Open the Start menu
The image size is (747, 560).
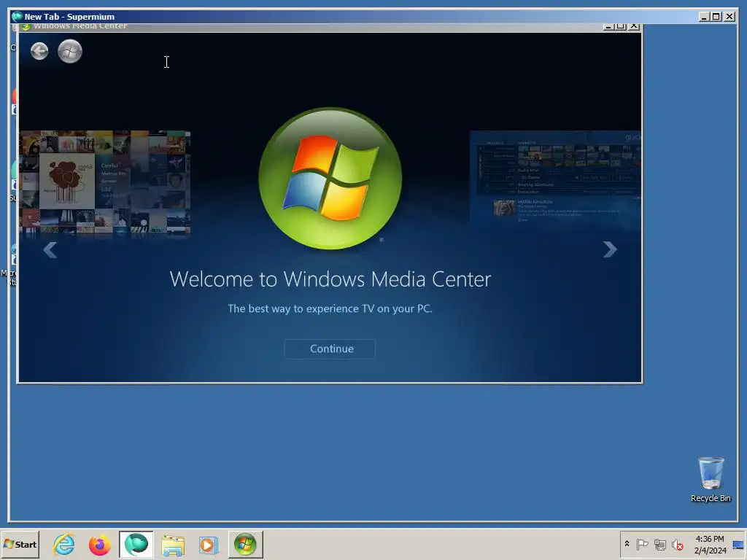coord(20,544)
